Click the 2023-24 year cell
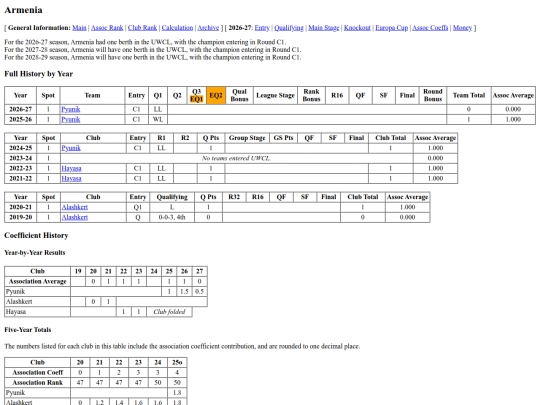The height and width of the screenshot is (405, 540). pyautogui.click(x=21, y=158)
